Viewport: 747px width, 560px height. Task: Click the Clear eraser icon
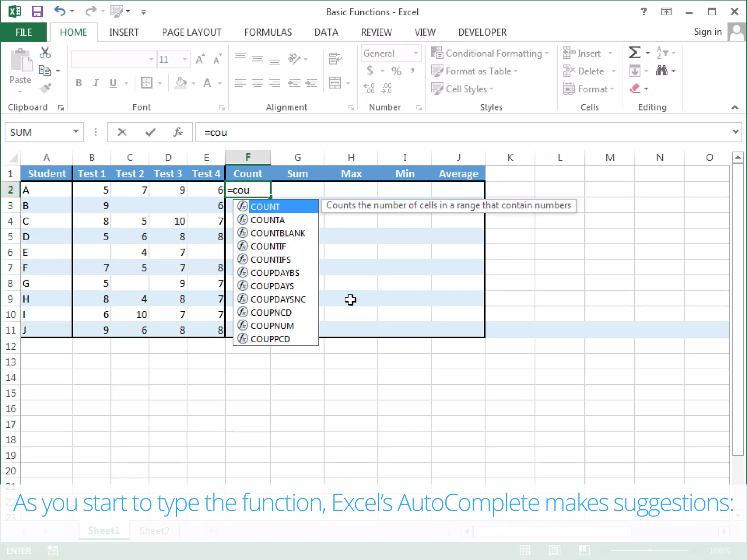point(635,89)
